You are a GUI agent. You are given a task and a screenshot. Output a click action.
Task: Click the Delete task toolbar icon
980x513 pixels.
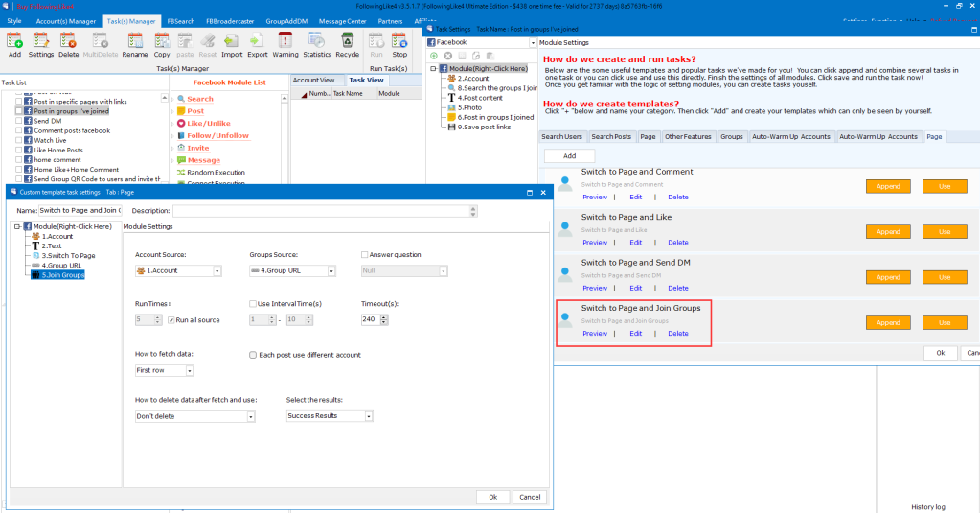(x=68, y=45)
